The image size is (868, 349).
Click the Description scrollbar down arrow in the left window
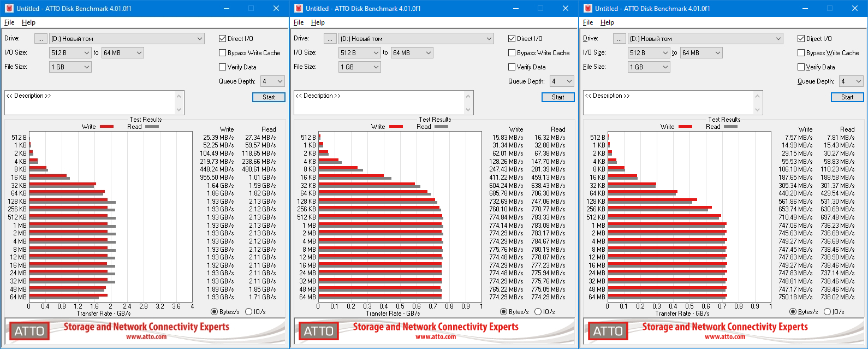coord(179,110)
